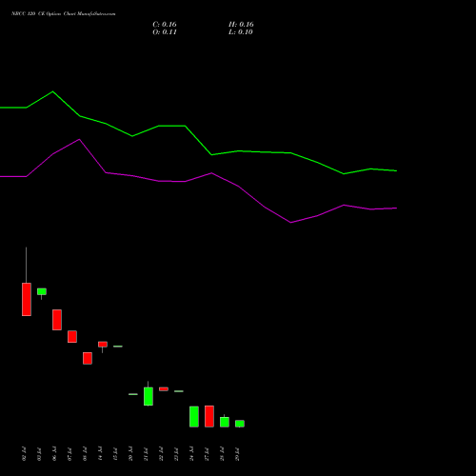Select the green candlestick with wick above 21 Jul
Screen dimensions: 476x476
149,396
